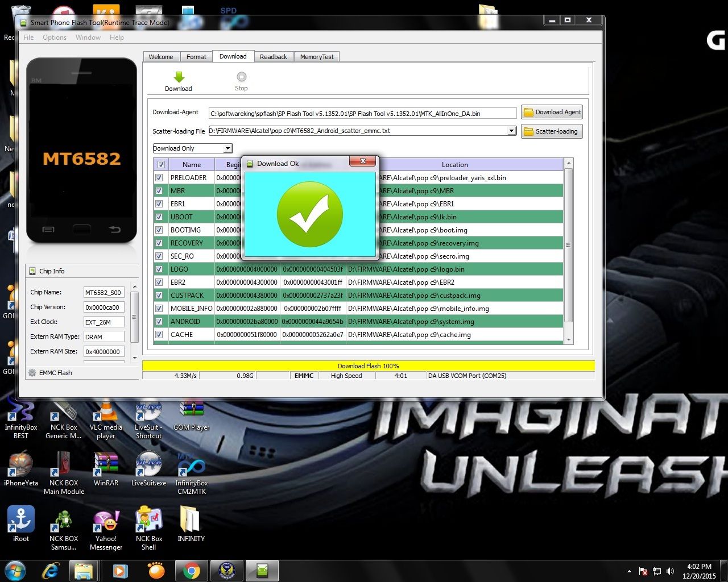This screenshot has width=728, height=582.
Task: Open the Options menu
Action: pos(55,38)
